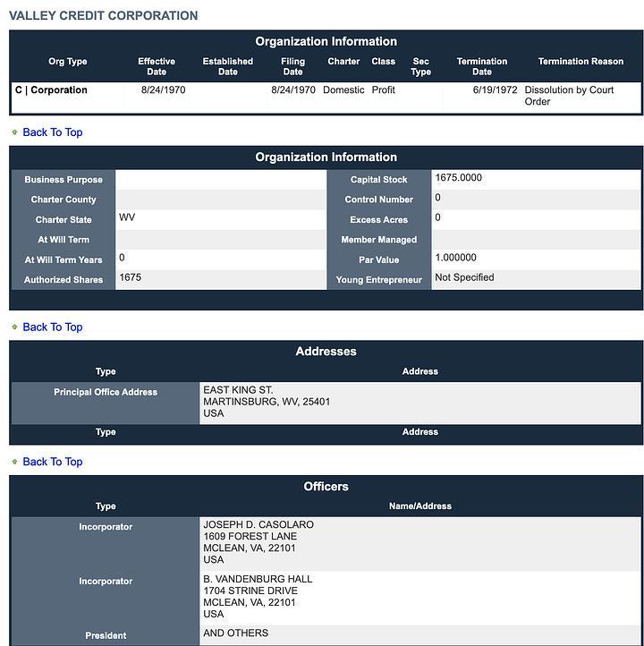Click the Incorporator label beside B. VANDENBURG HALL
644x646 pixels.
[x=106, y=582]
